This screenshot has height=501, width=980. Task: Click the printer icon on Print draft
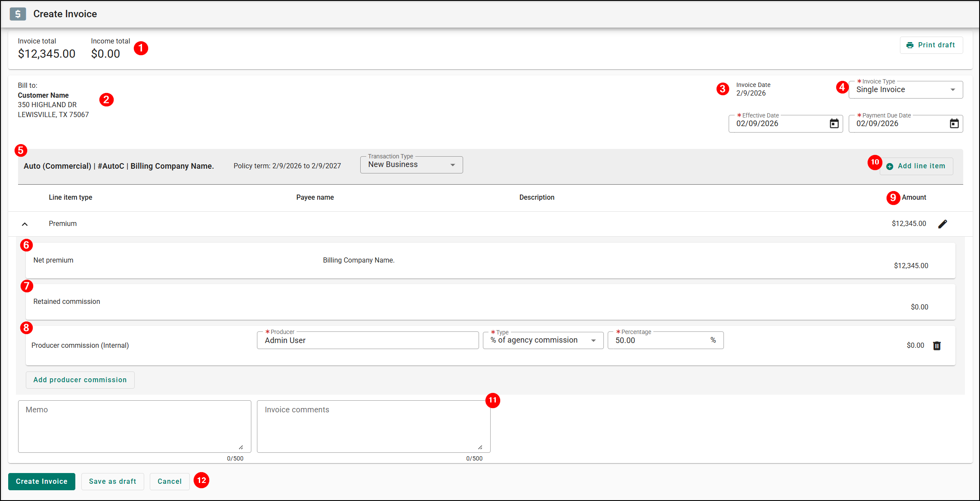910,45
